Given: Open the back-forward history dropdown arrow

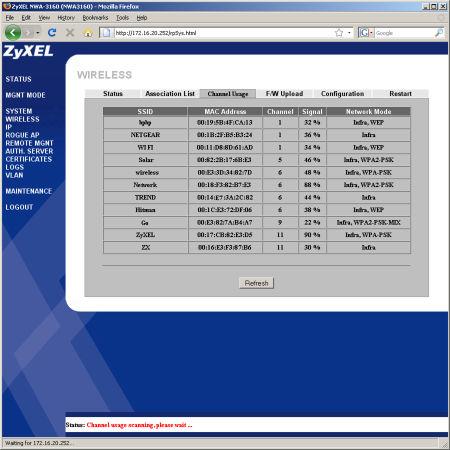Looking at the screenshot, I should point(38,33).
